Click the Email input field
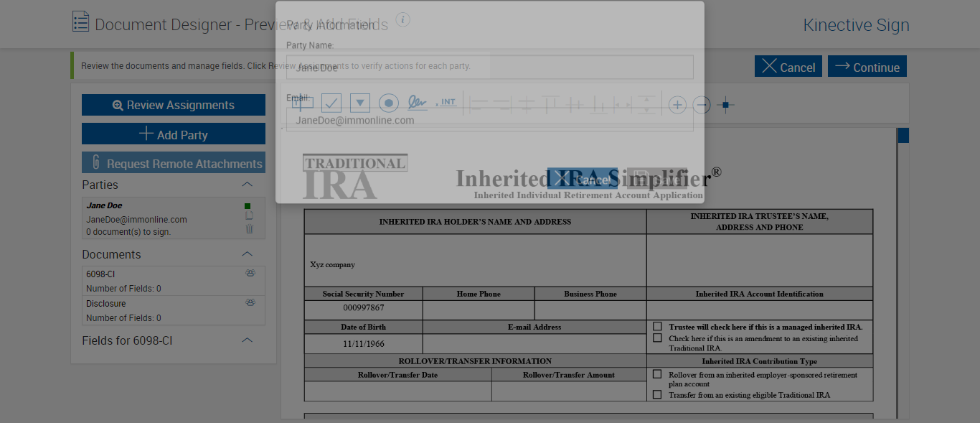The height and width of the screenshot is (423, 980). [490, 120]
